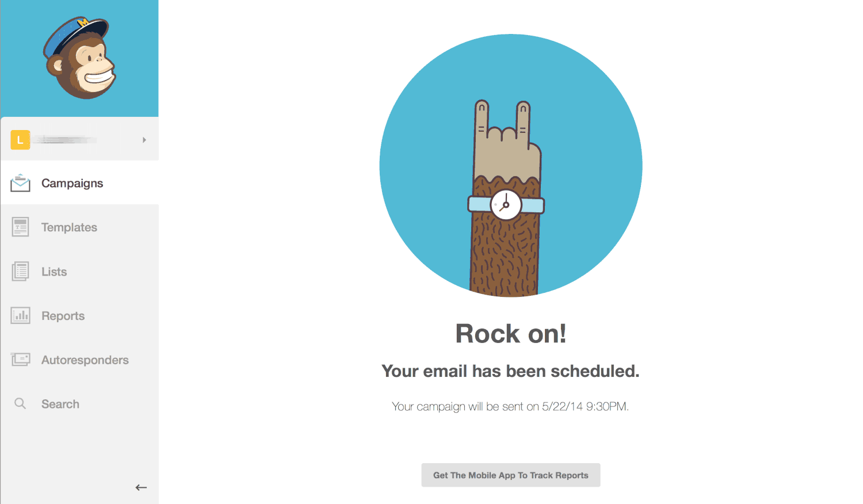Click the Campaigns envelope icon
The height and width of the screenshot is (504, 863).
coord(20,184)
